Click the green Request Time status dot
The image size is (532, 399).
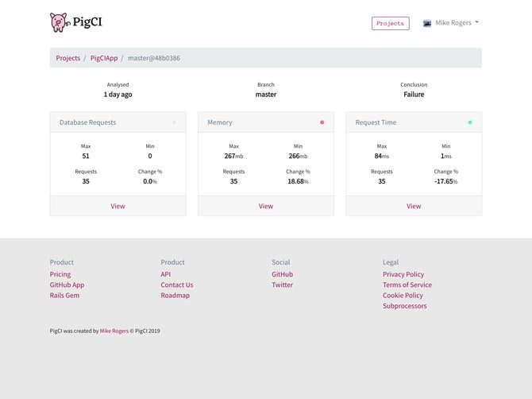(x=470, y=122)
